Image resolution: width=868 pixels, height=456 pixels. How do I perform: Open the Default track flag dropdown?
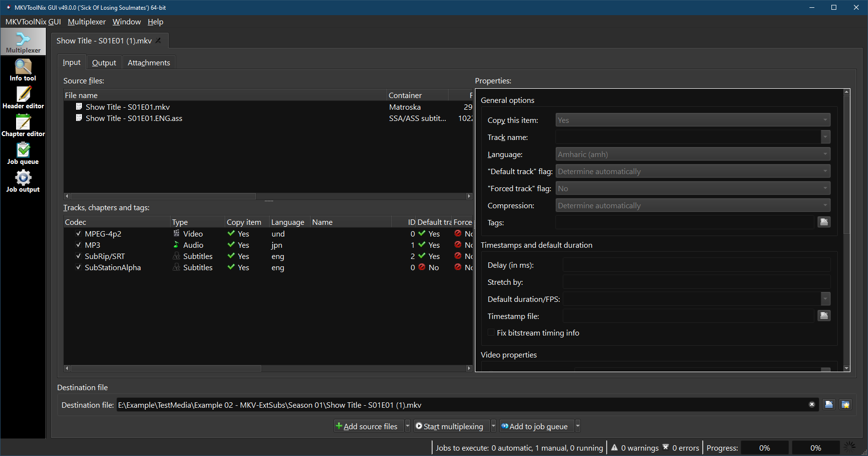click(693, 171)
